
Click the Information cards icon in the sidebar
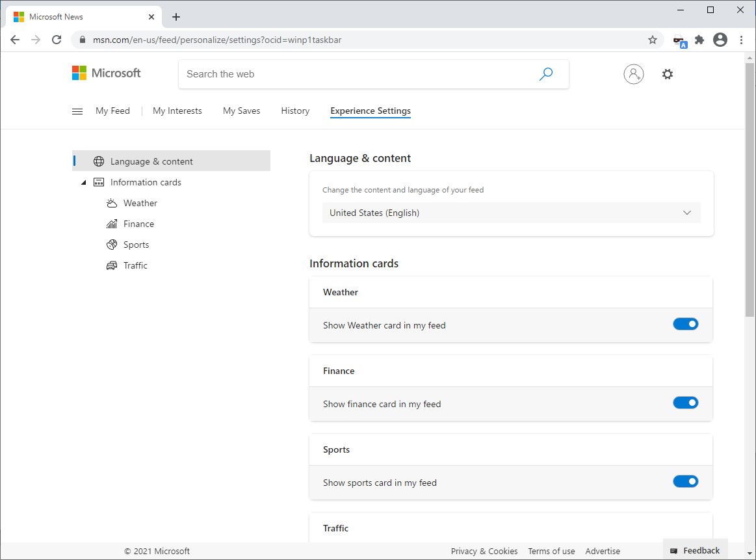coord(98,182)
